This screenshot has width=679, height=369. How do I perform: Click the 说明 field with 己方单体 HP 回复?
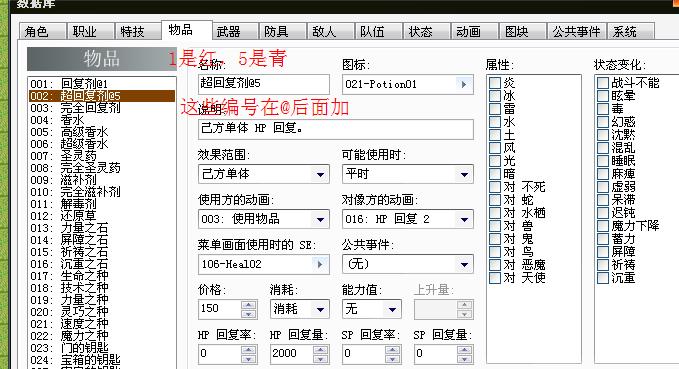coord(336,129)
